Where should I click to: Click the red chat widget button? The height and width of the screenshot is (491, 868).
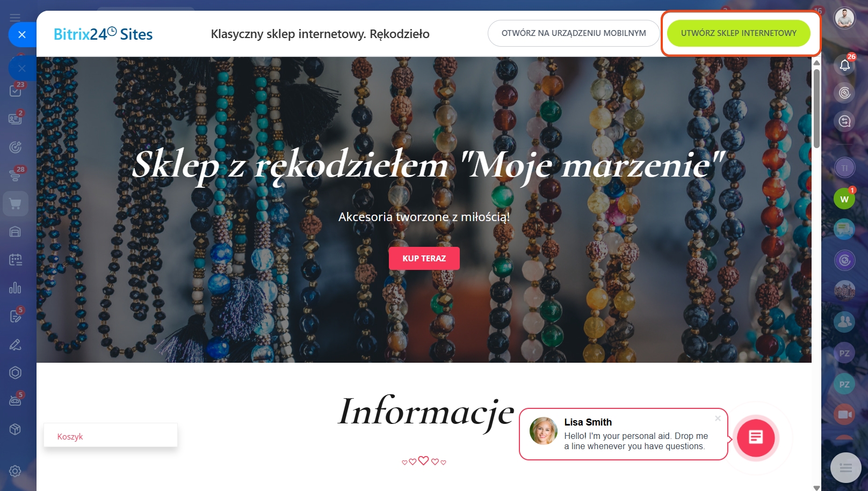(x=756, y=437)
